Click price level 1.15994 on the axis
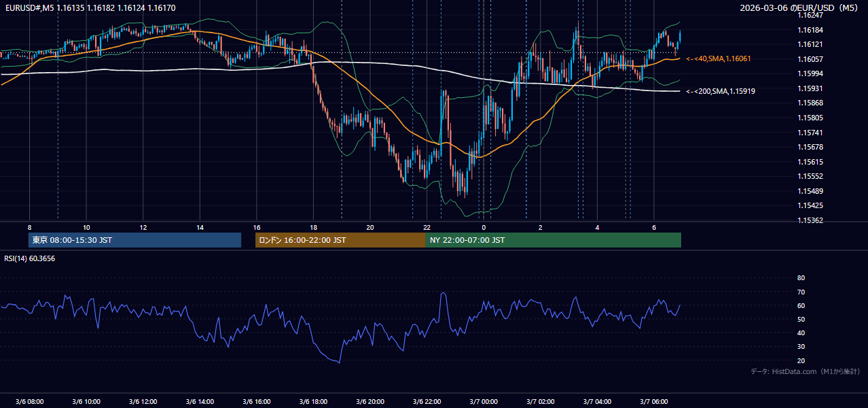 [810, 73]
